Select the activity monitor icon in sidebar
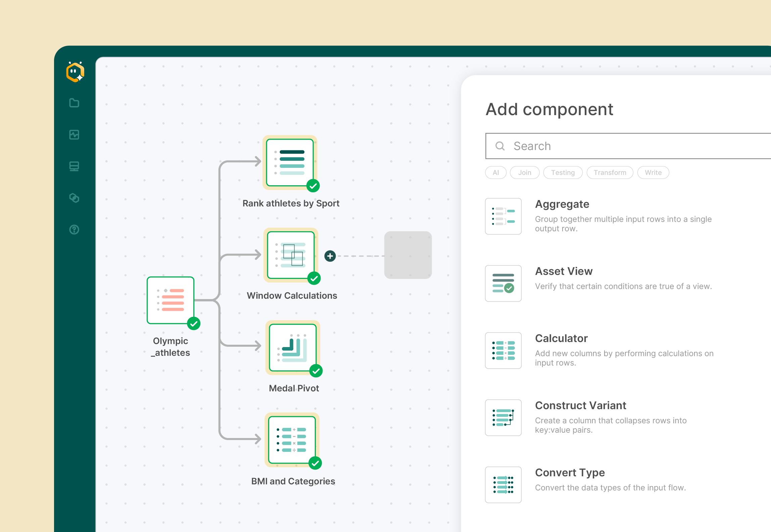771x532 pixels. (x=75, y=135)
